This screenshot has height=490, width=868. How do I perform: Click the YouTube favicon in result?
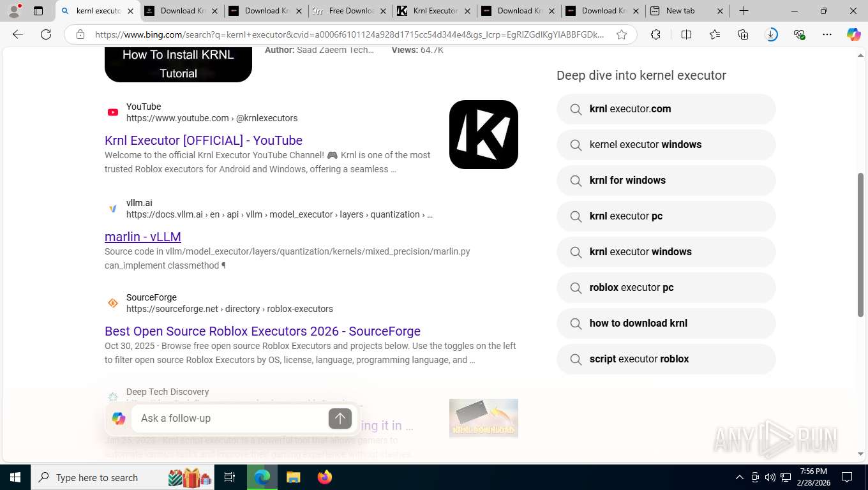pyautogui.click(x=113, y=112)
